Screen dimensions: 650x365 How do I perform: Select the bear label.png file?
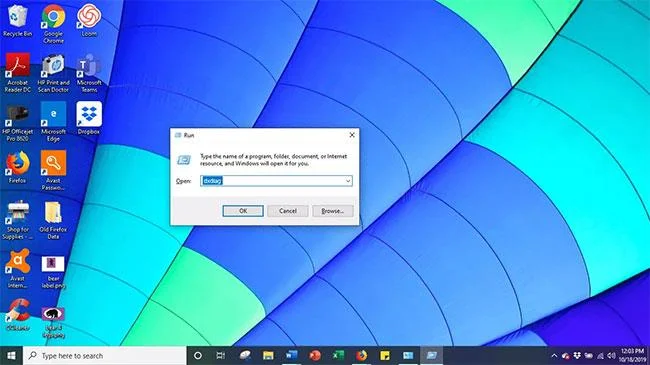pos(53,273)
